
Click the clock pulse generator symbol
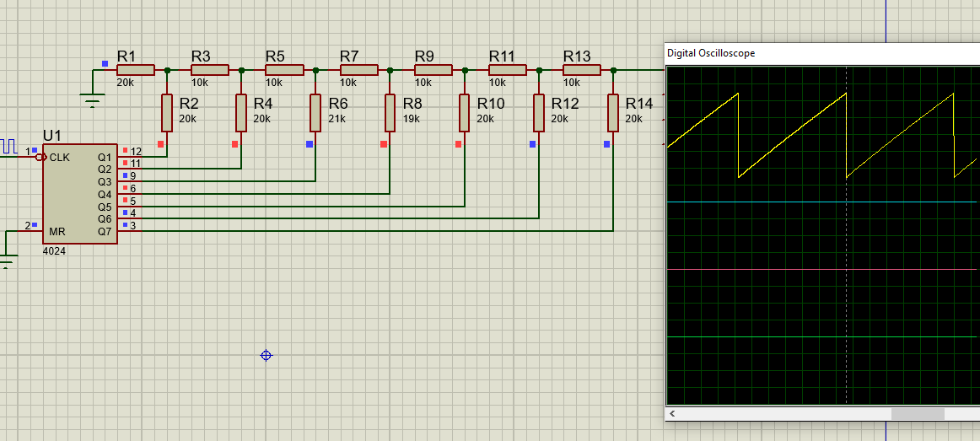(x=8, y=146)
